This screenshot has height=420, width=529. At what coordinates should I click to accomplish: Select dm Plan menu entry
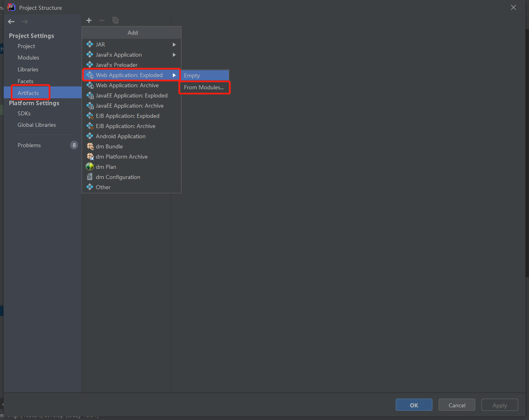point(131,167)
